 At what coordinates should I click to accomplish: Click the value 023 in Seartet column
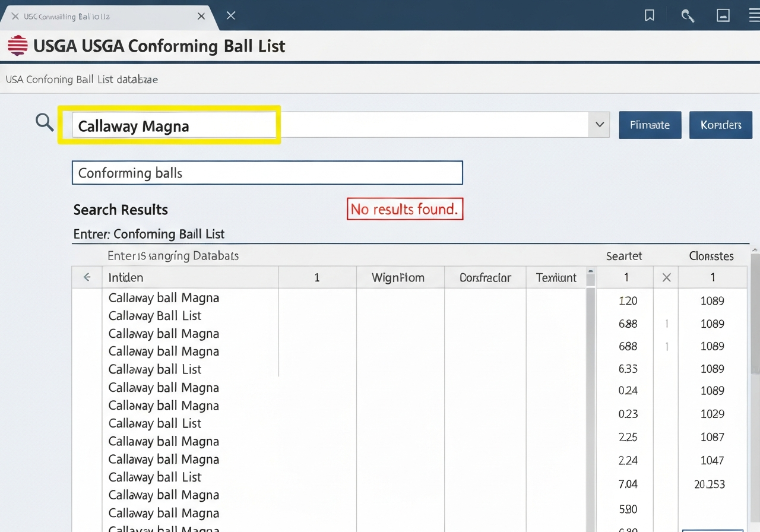click(628, 414)
